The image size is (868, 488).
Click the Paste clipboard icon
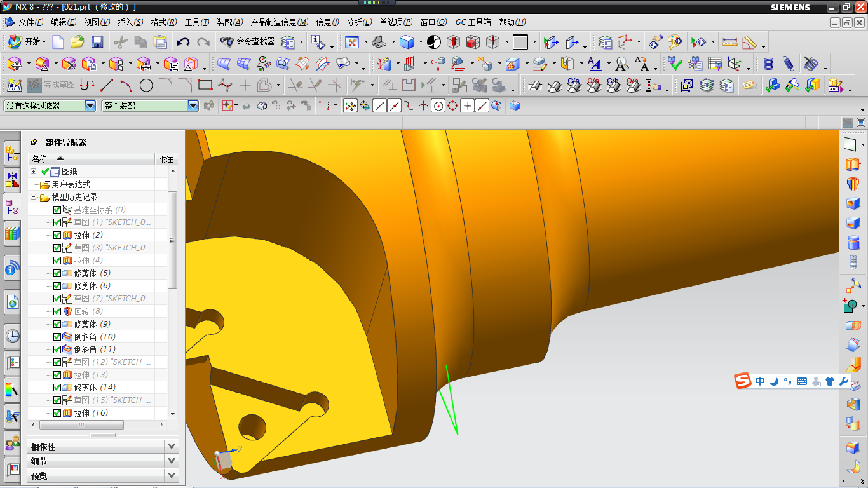tap(161, 43)
